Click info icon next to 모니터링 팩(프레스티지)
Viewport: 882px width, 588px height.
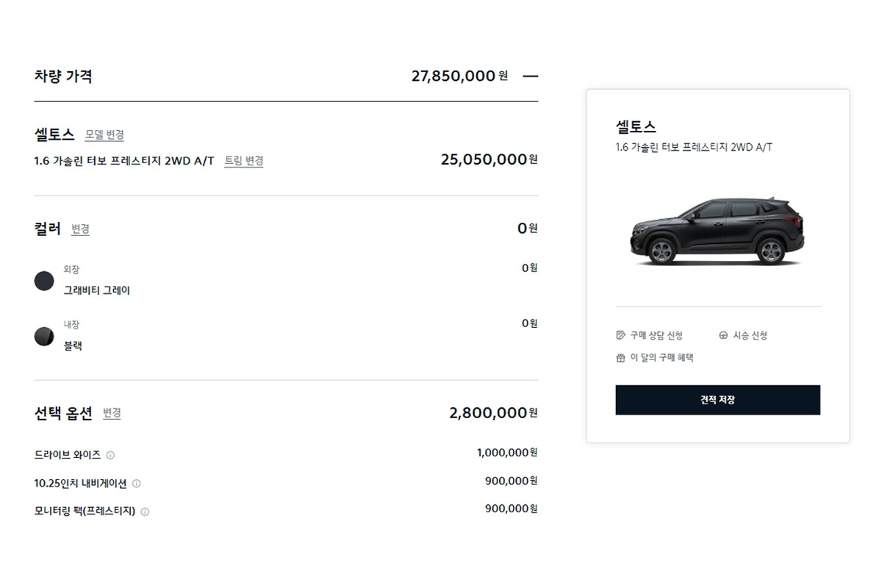point(145,512)
